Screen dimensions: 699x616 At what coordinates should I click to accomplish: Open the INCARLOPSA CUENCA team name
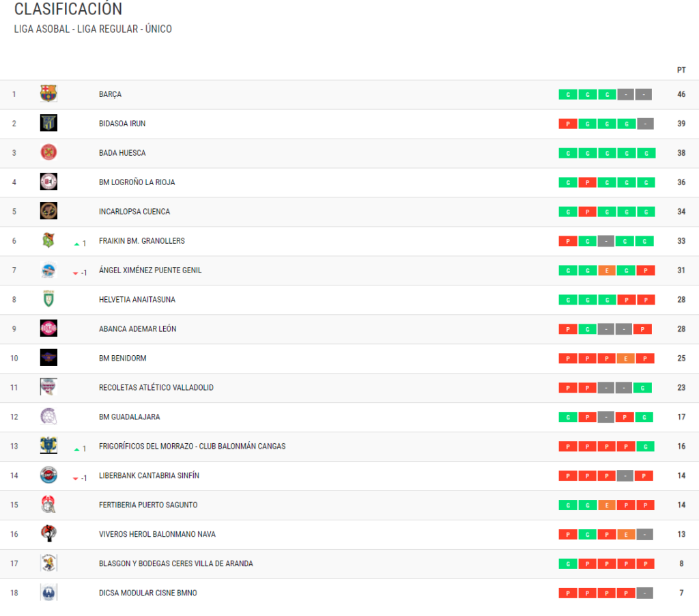click(134, 212)
